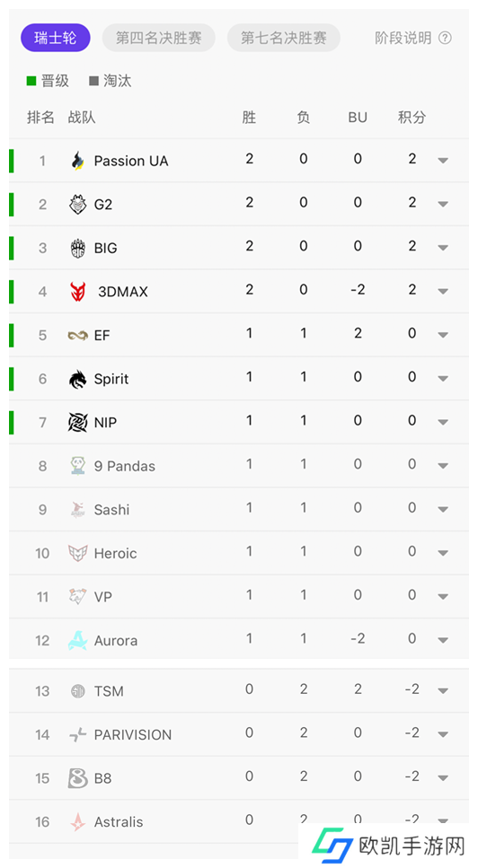Expand the Passion UA row details
This screenshot has width=478, height=868.
click(443, 161)
